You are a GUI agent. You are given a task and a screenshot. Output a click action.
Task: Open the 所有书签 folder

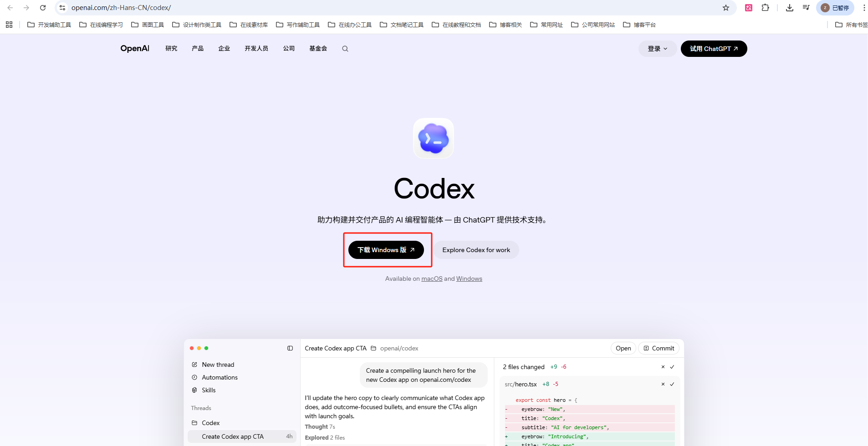[x=851, y=25]
